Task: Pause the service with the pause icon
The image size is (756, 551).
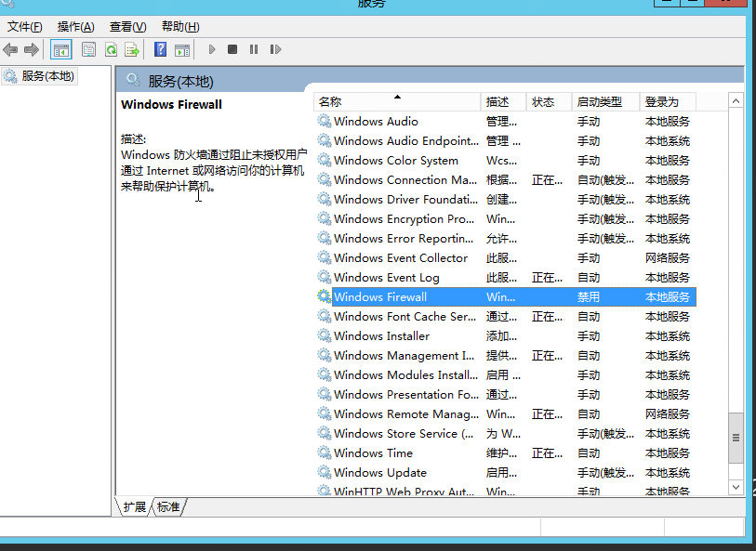Action: click(254, 49)
